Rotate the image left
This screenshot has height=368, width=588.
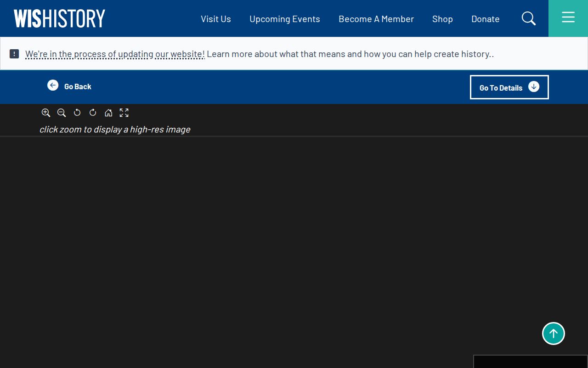pos(77,113)
